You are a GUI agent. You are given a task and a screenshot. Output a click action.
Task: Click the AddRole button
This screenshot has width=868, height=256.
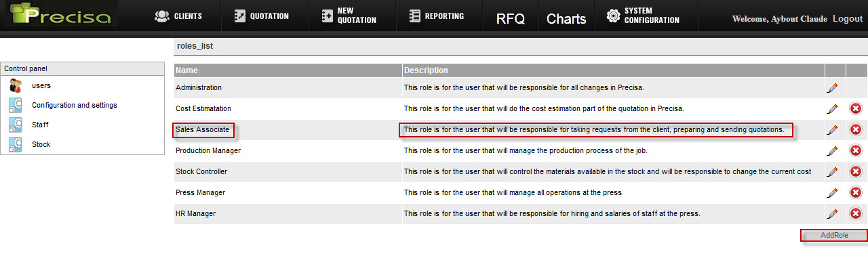tap(834, 236)
